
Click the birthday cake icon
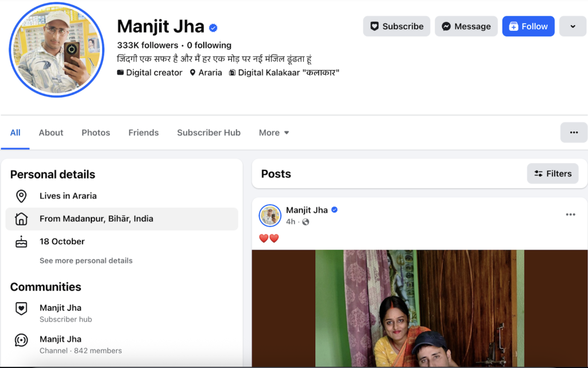(21, 242)
